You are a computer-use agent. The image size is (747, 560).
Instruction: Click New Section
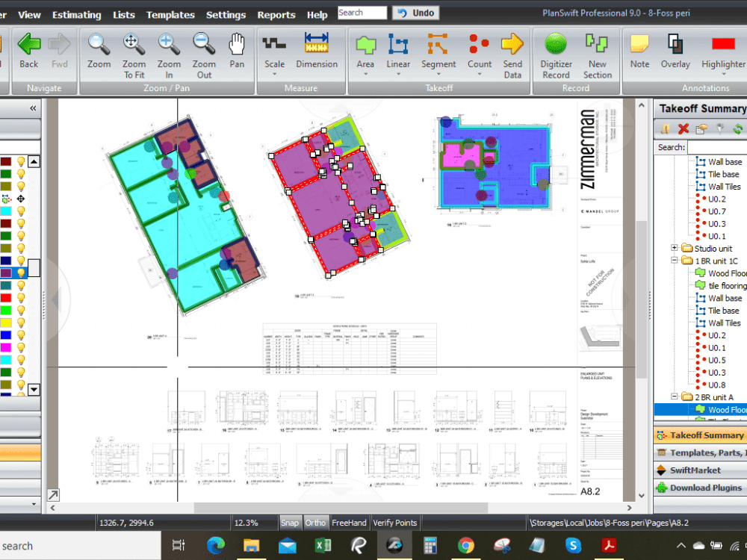(598, 56)
